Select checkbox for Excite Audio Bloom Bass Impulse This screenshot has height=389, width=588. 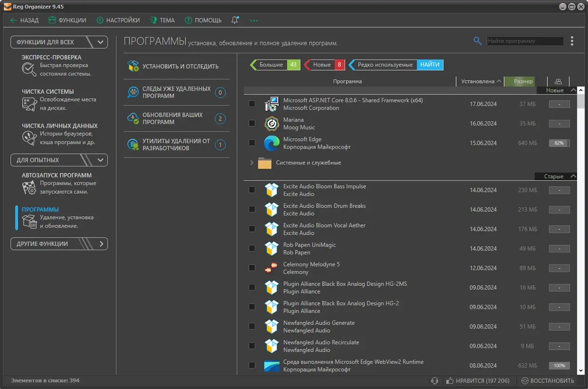(252, 190)
